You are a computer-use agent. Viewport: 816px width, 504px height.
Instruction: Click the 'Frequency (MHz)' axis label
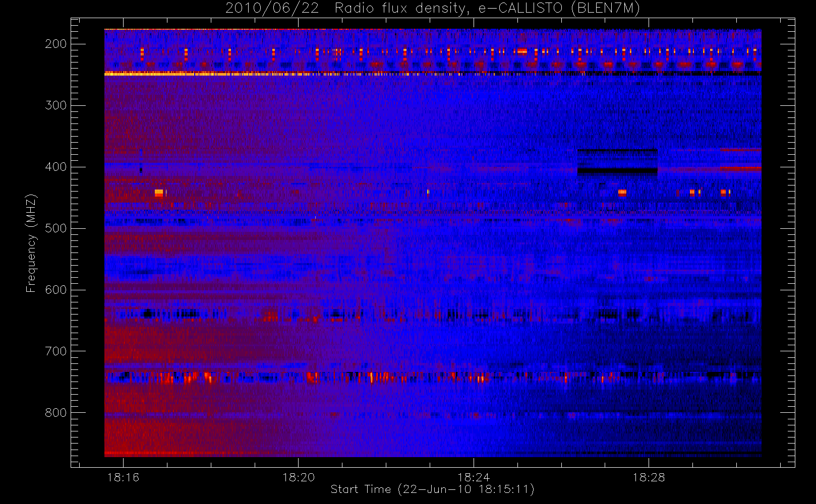pyautogui.click(x=31, y=242)
